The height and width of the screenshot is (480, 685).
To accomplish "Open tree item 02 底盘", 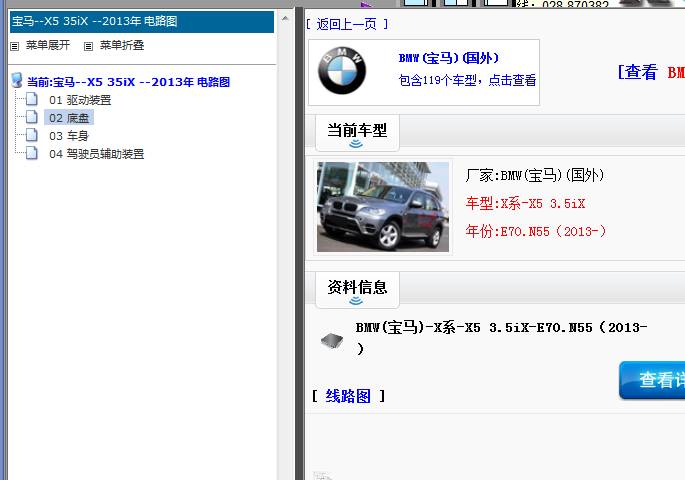I will click(69, 118).
